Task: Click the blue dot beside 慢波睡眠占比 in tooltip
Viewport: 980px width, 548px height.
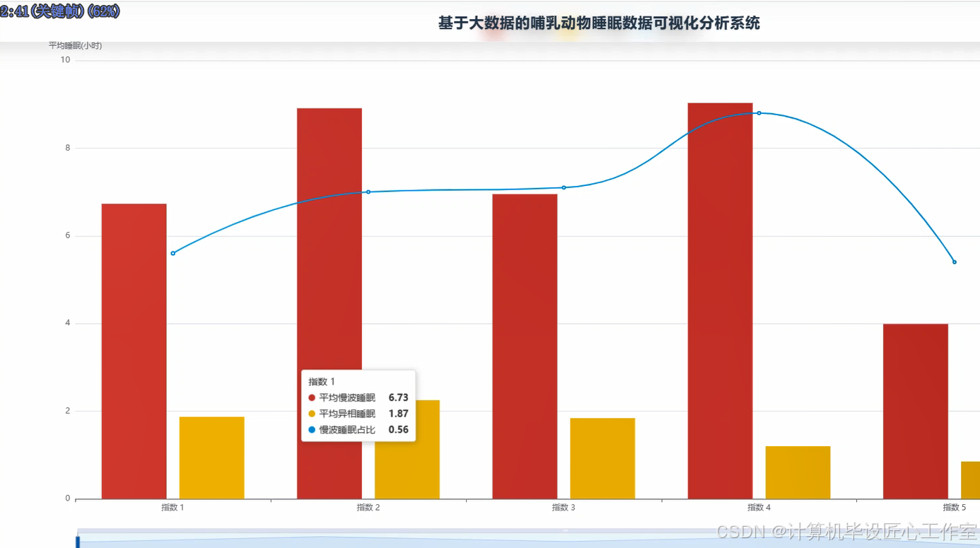Action: 312,430
